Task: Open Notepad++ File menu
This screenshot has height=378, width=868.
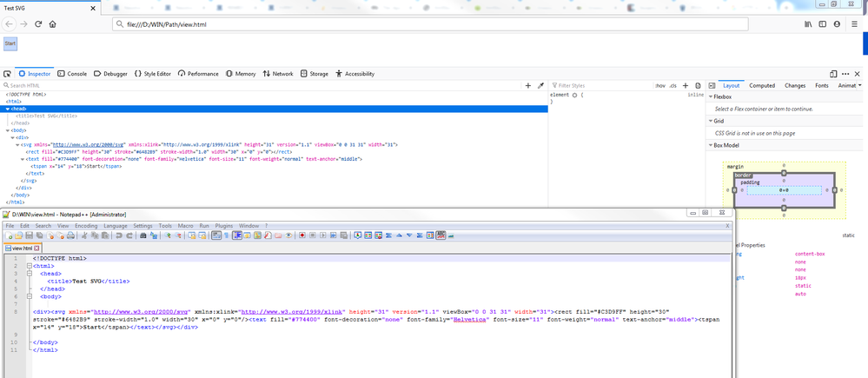Action: pyautogui.click(x=10, y=226)
